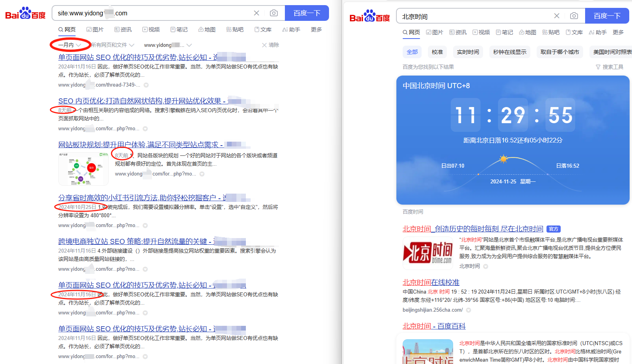The width and height of the screenshot is (632, 364).
Task: Click 中国北京时间 UTC+8 card title
Action: (x=436, y=86)
